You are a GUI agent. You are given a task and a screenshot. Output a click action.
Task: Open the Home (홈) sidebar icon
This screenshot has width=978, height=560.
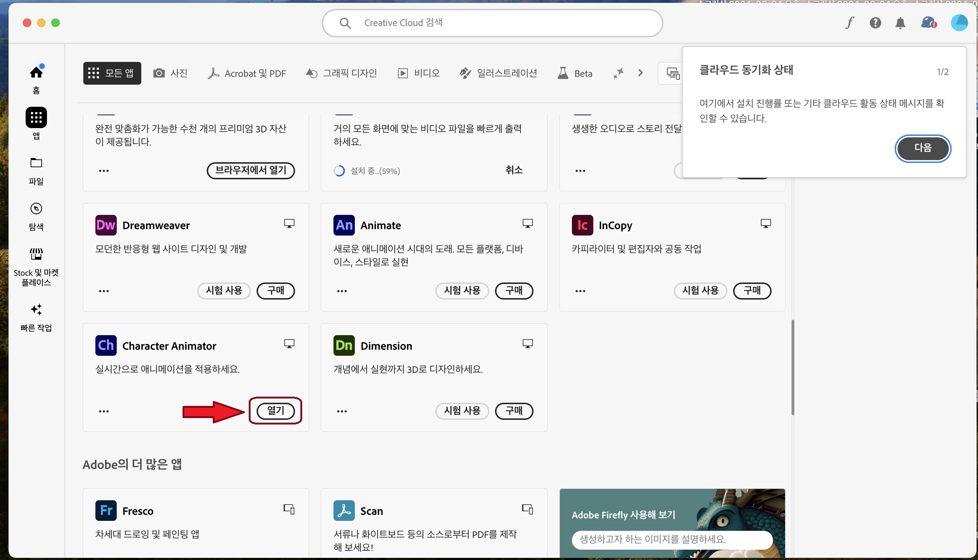[36, 72]
